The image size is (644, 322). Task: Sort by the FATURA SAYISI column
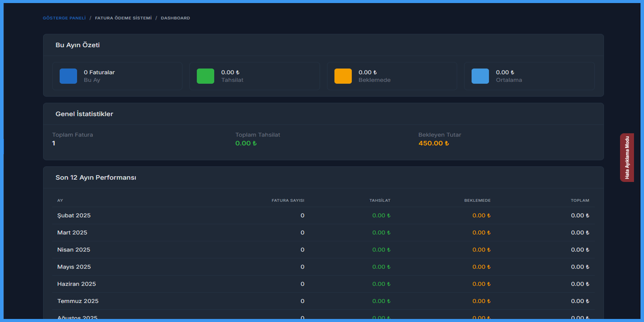coord(288,200)
